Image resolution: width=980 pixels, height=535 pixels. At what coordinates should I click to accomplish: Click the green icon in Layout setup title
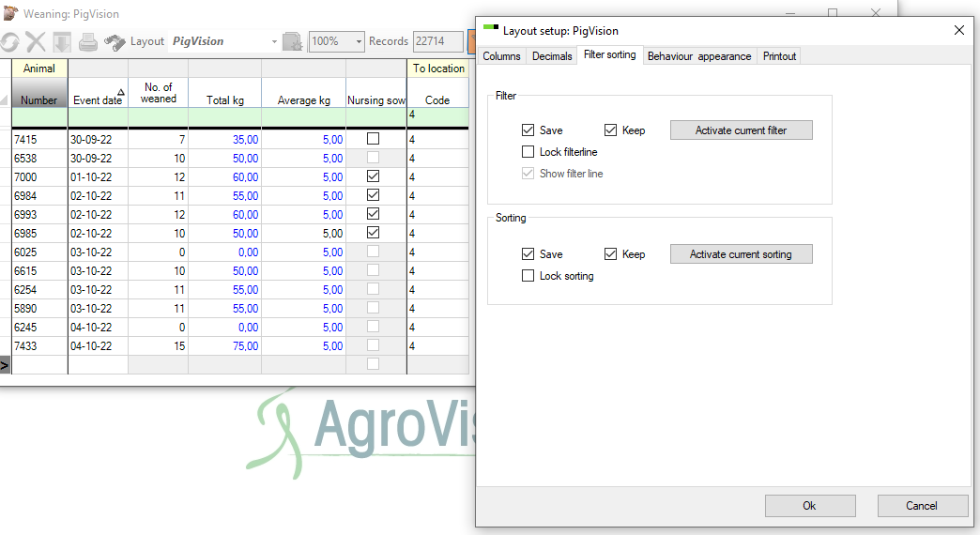pos(491,27)
